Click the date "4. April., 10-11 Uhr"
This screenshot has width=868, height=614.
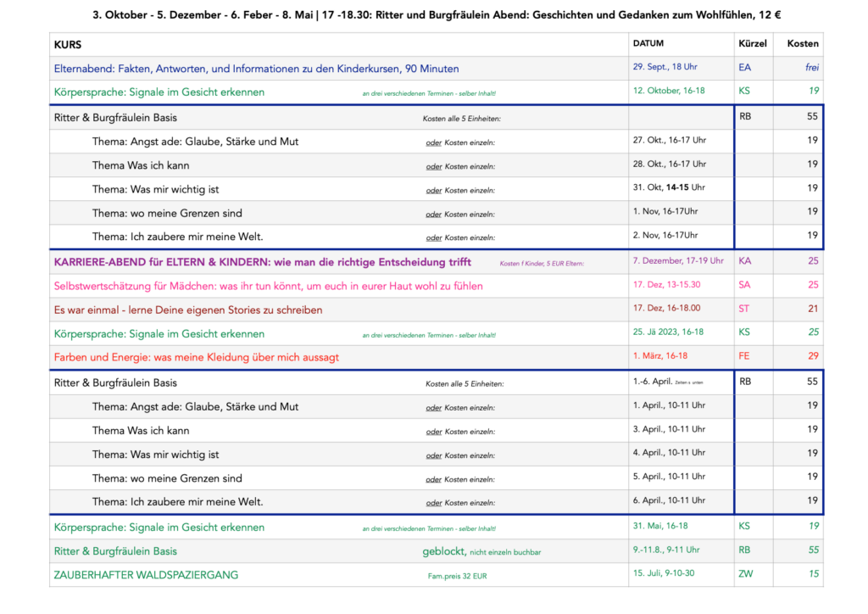[670, 453]
